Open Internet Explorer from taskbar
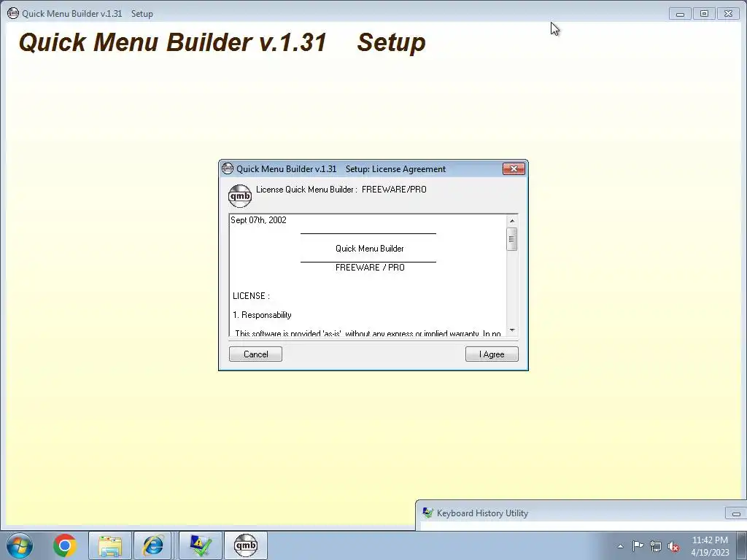 point(152,545)
